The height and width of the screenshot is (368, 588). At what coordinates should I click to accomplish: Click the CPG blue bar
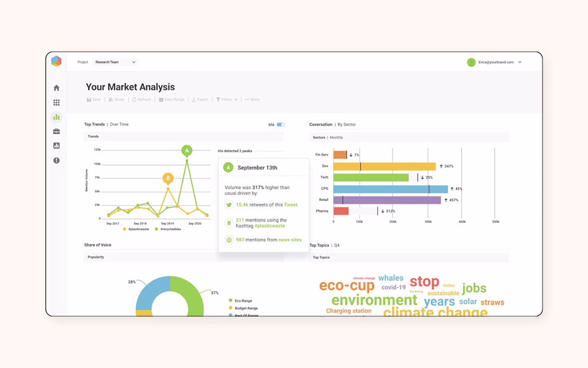390,189
